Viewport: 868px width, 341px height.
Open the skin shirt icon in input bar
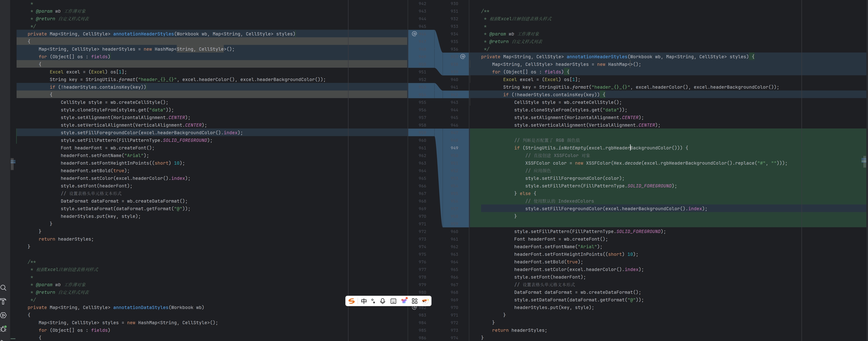pyautogui.click(x=404, y=301)
